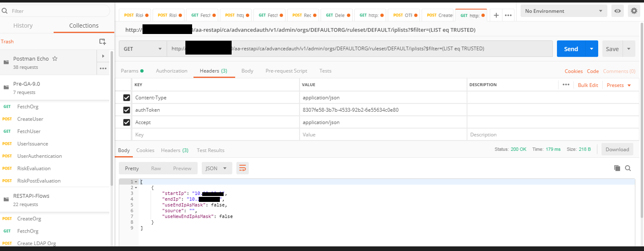Expand Postman Echo collection side arrow
Image resolution: width=644 pixels, height=251 pixels.
click(103, 56)
